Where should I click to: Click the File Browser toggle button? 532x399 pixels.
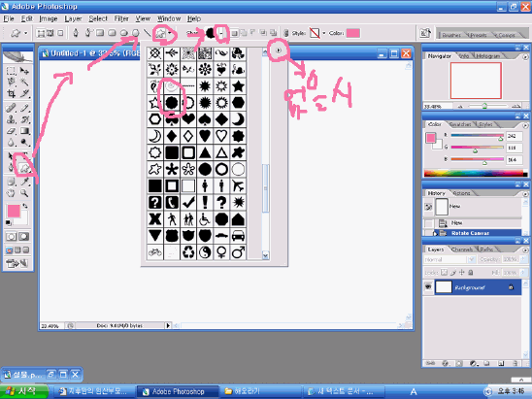tap(425, 33)
